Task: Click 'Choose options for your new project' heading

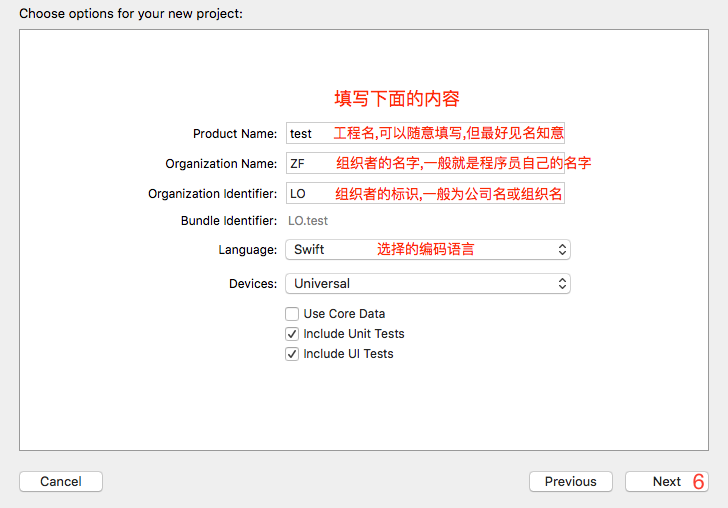Action: tap(131, 13)
